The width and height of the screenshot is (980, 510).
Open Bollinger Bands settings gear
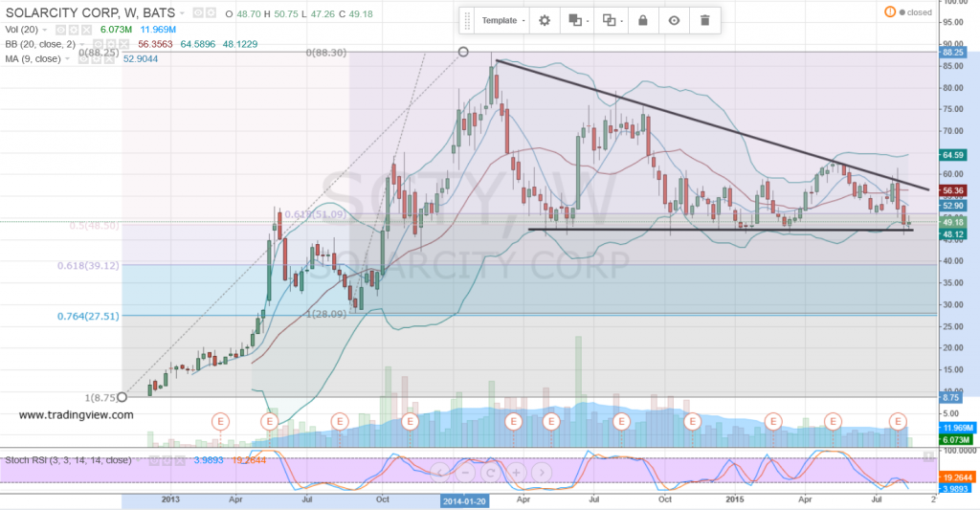111,44
